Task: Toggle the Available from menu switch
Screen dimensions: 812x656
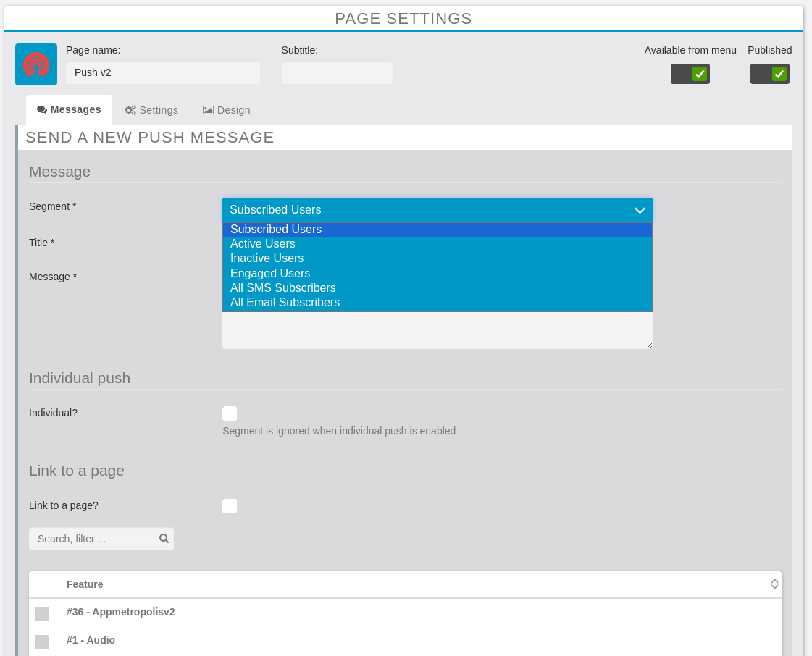Action: pyautogui.click(x=690, y=74)
